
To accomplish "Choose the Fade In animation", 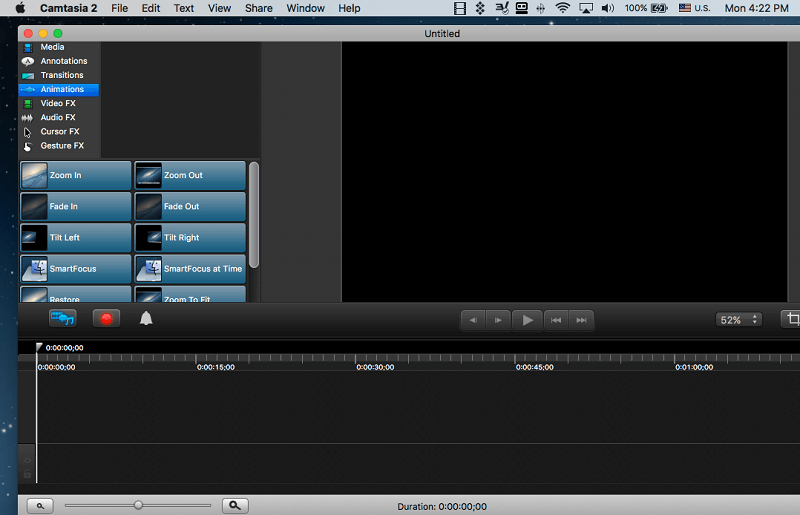I will pos(76,207).
